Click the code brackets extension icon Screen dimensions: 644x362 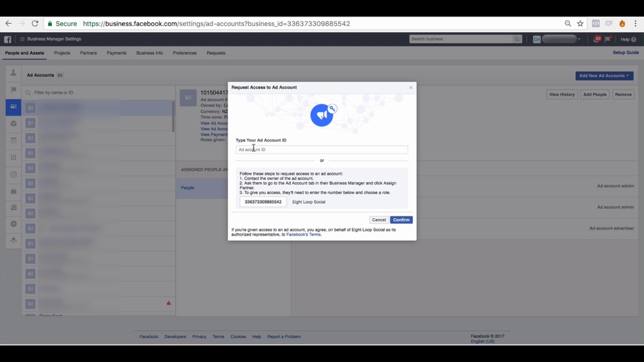[x=596, y=24]
